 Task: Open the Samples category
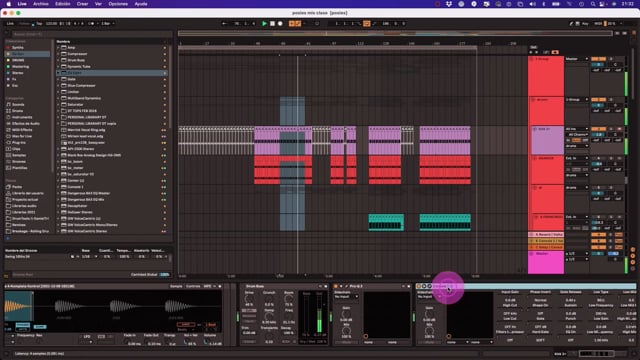pos(19,155)
